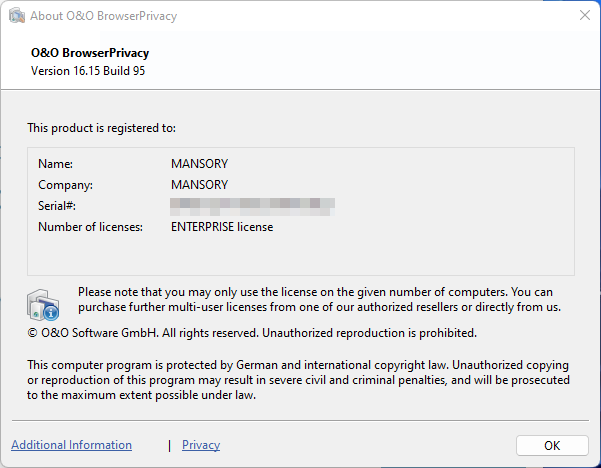601x468 pixels.
Task: Click the 'This product is registered to' text
Action: [x=101, y=128]
